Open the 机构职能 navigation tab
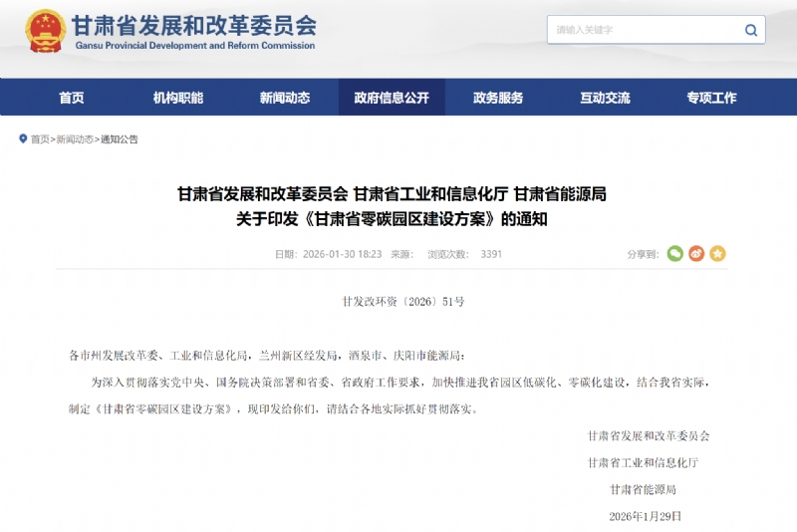The width and height of the screenshot is (797, 532). [x=178, y=98]
